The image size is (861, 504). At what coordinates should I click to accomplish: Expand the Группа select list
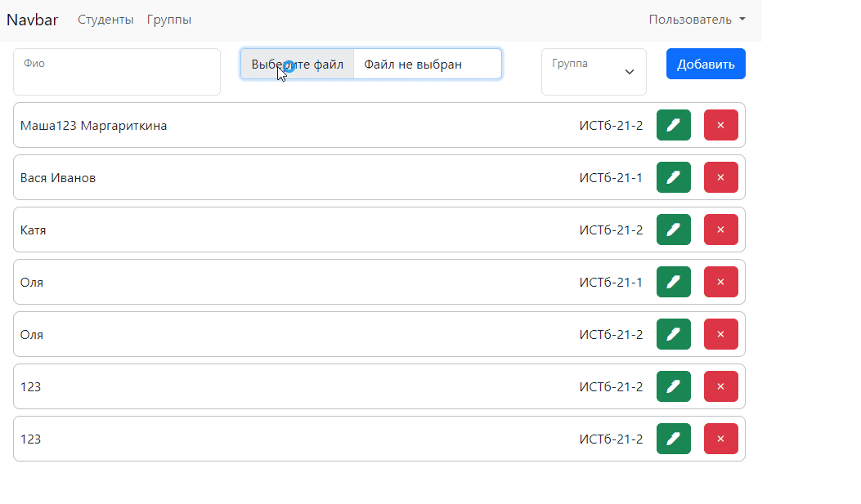point(594,72)
